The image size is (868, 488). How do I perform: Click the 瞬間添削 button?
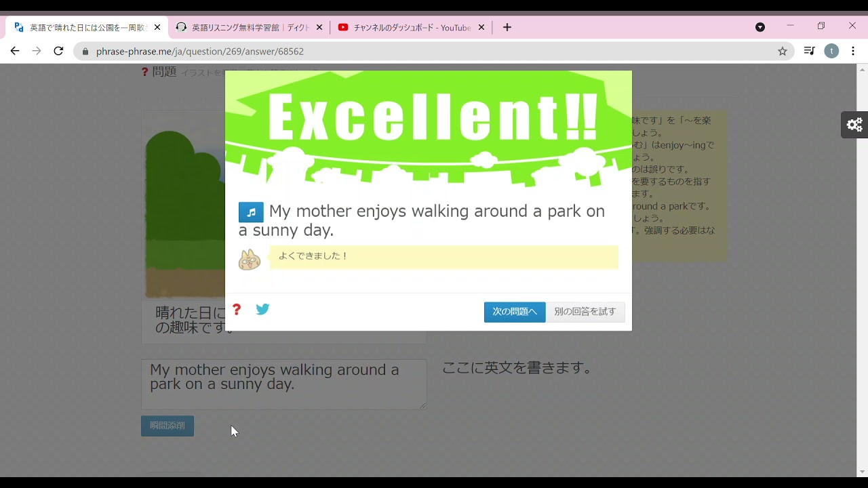click(167, 426)
